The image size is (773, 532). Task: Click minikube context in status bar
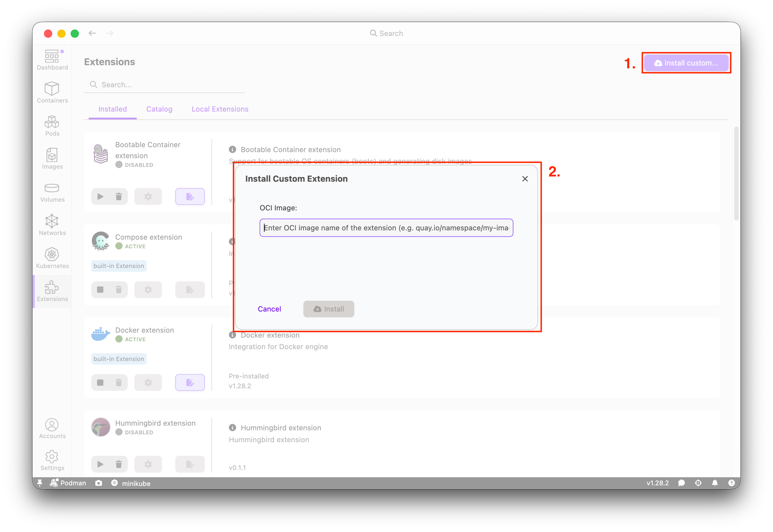(130, 483)
